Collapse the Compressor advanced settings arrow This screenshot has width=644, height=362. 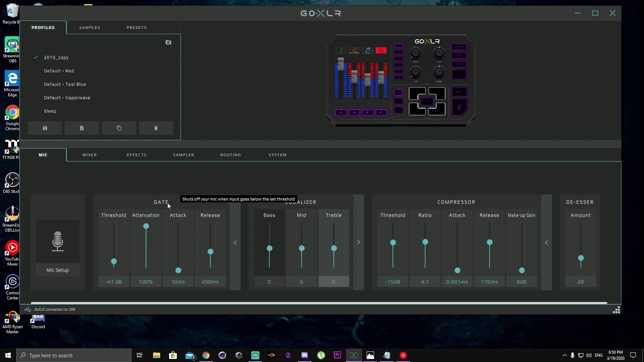pos(546,242)
